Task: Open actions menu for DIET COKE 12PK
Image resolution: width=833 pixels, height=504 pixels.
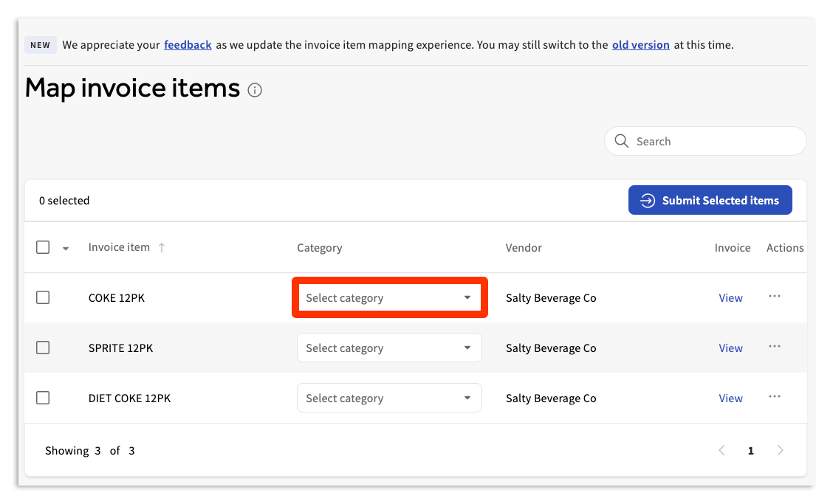Action: point(774,398)
